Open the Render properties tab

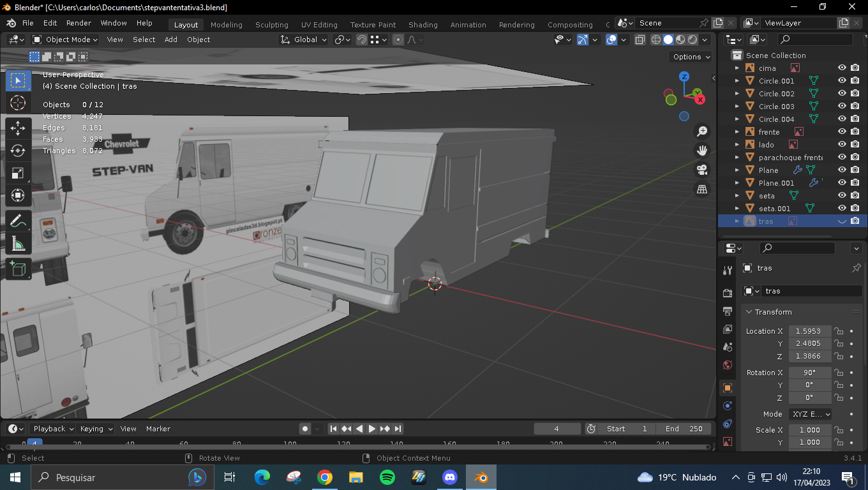click(x=727, y=293)
